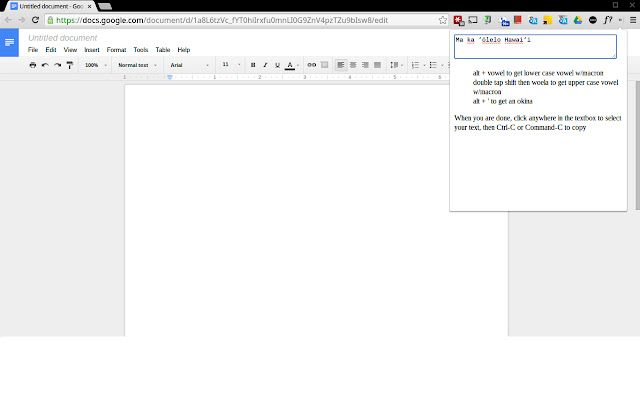
Task: Undo the last action
Action: tap(45, 65)
